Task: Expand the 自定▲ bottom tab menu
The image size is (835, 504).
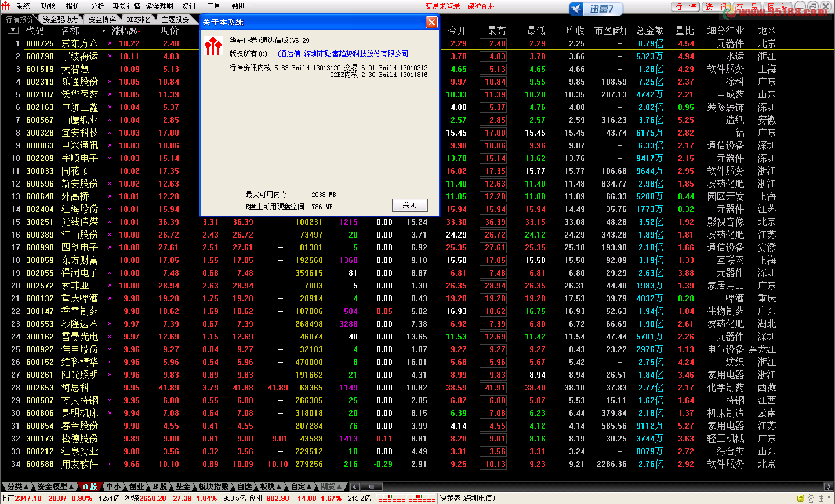Action: (301, 487)
